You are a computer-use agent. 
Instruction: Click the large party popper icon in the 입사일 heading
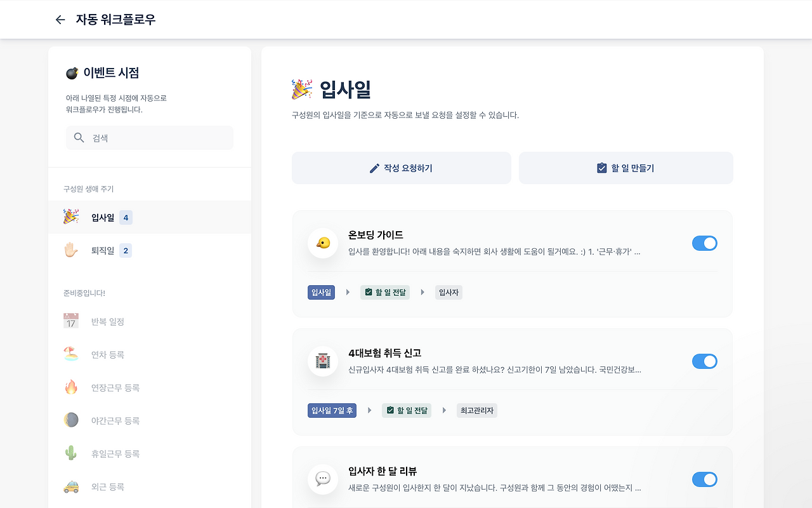click(x=302, y=90)
